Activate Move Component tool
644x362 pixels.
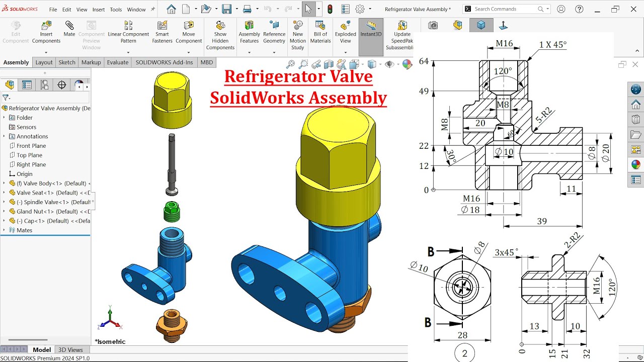(x=189, y=32)
